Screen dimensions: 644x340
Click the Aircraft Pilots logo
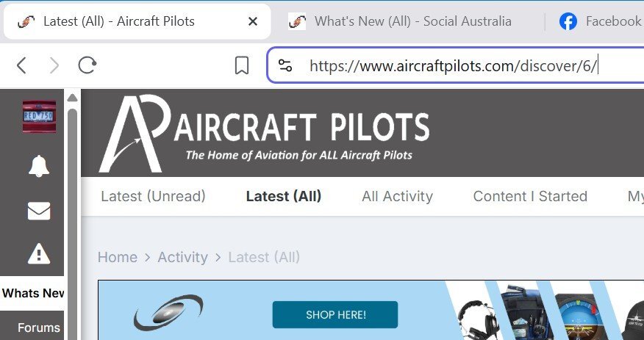click(x=264, y=134)
